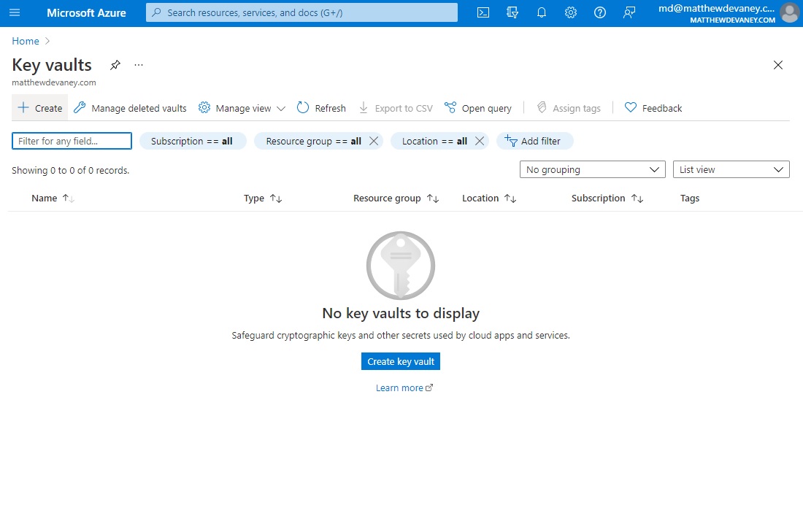Open the Notifications bell

click(542, 12)
